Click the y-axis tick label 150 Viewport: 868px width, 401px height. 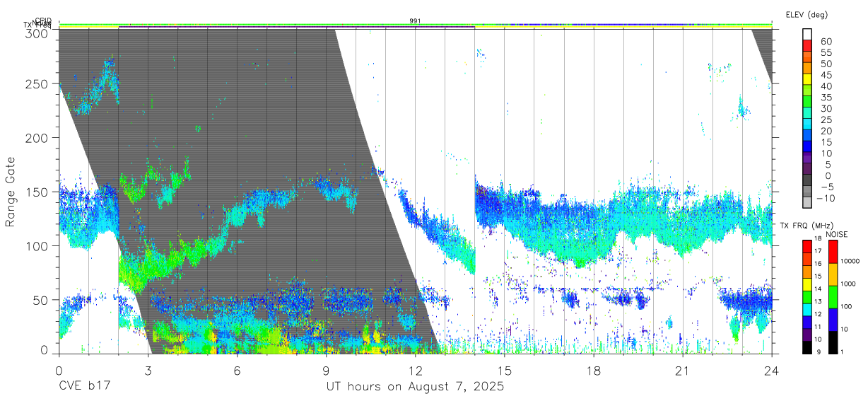[x=37, y=192]
